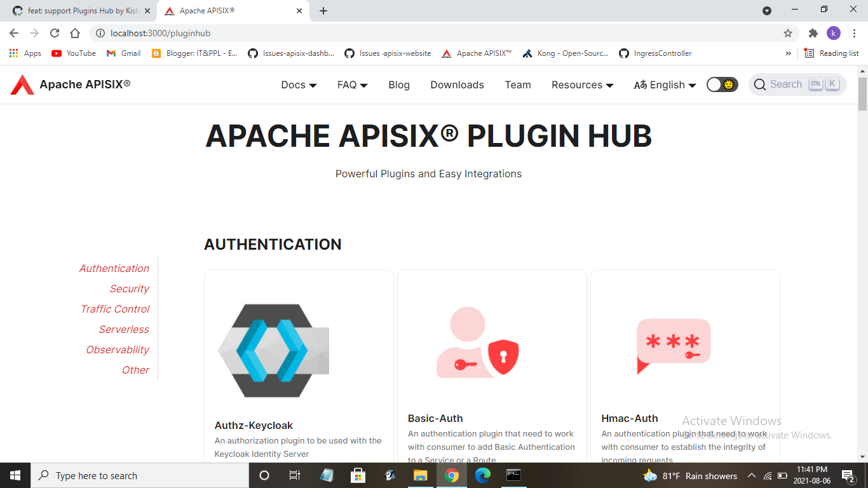
Task: Jump to Serverless section in sidebar
Action: [x=124, y=329]
